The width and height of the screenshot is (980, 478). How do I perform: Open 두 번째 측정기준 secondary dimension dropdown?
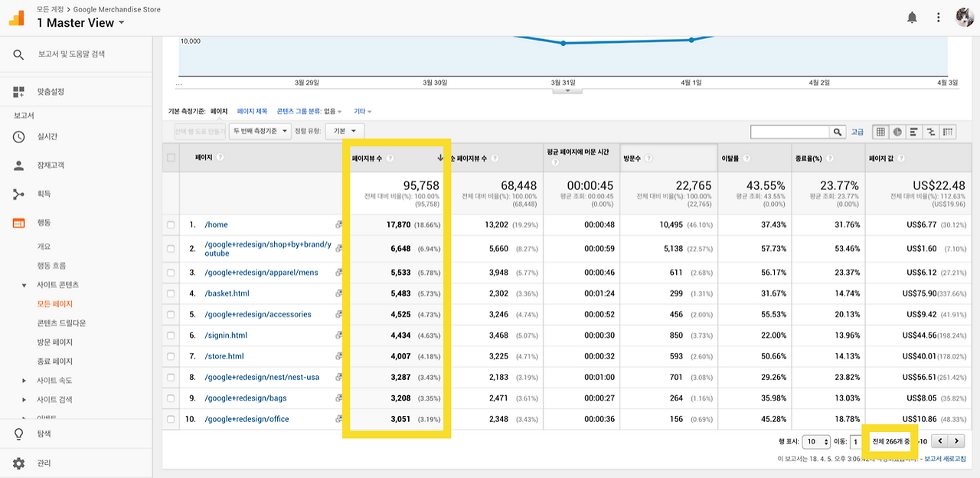(260, 131)
